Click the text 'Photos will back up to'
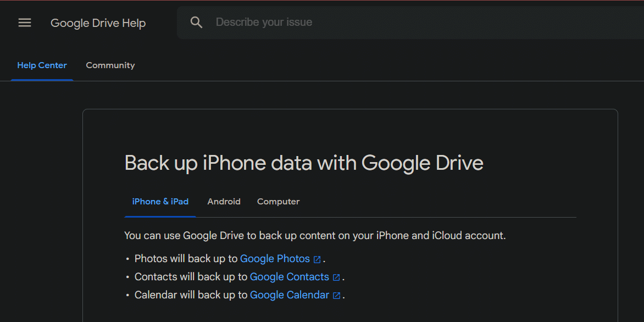644x322 pixels. (186, 259)
